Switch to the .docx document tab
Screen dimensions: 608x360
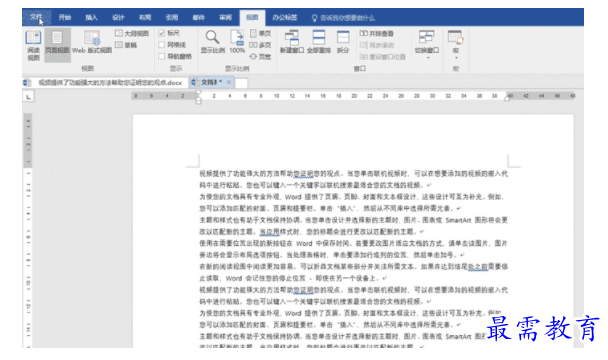point(105,83)
